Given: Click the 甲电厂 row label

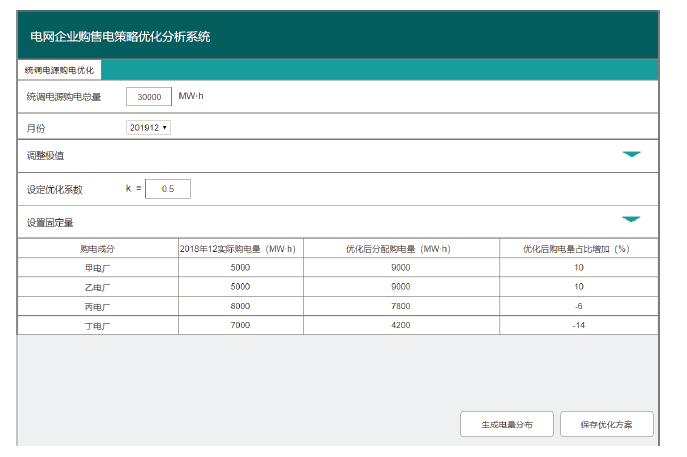Looking at the screenshot, I should point(97,268).
